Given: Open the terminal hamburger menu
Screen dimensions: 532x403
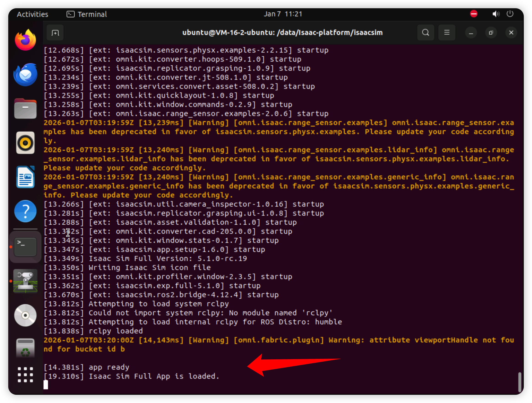Looking at the screenshot, I should pos(447,32).
